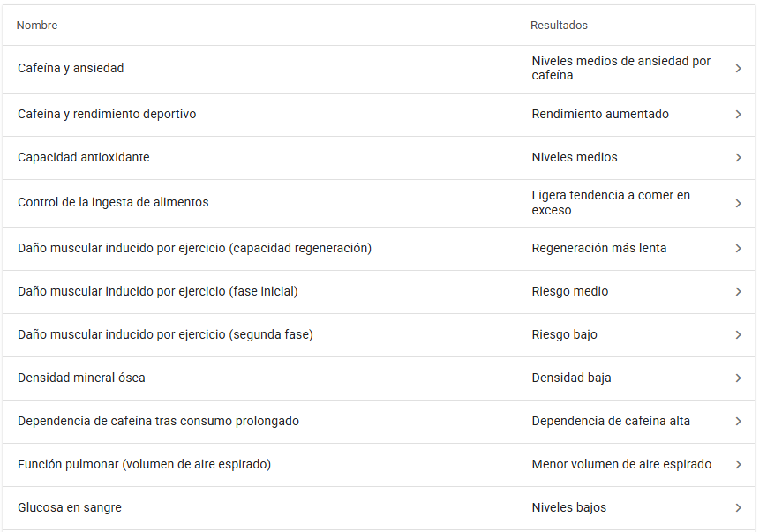Click chevron beside Dependencia de cafeína alta
The width and height of the screenshot is (767, 532).
coord(738,422)
